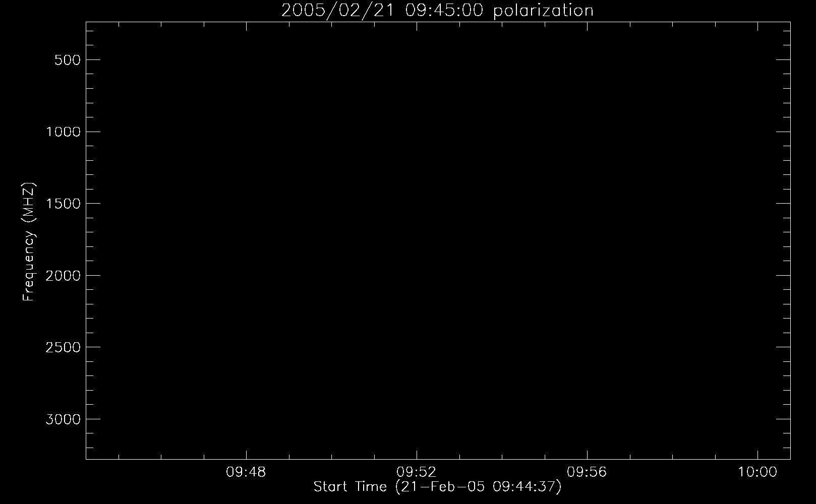Screen dimensions: 816x504
Task: Click the plot title '2005/02/21 09:45:00 polarization'
Action: (x=437, y=11)
